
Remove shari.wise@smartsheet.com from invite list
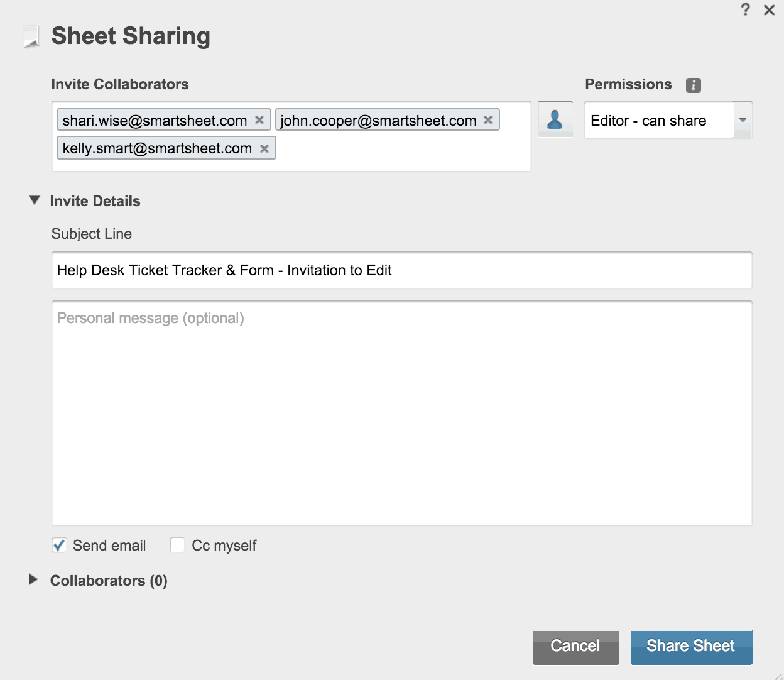259,120
